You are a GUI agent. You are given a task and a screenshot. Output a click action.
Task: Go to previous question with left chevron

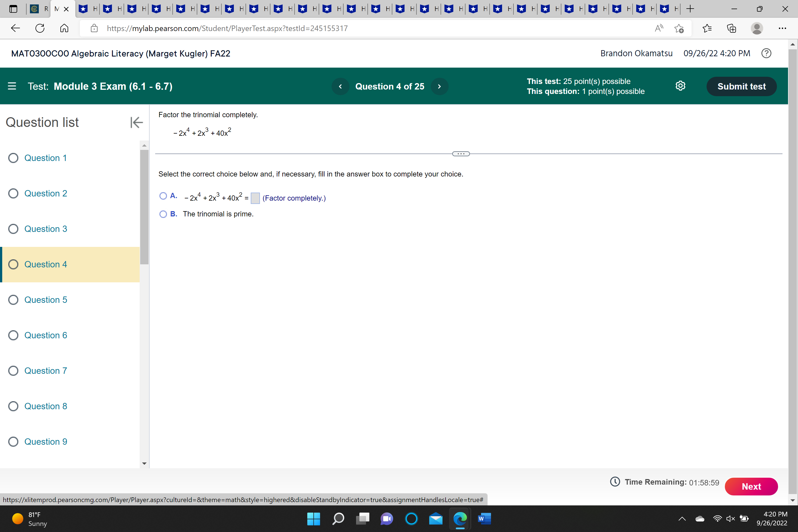tap(340, 86)
